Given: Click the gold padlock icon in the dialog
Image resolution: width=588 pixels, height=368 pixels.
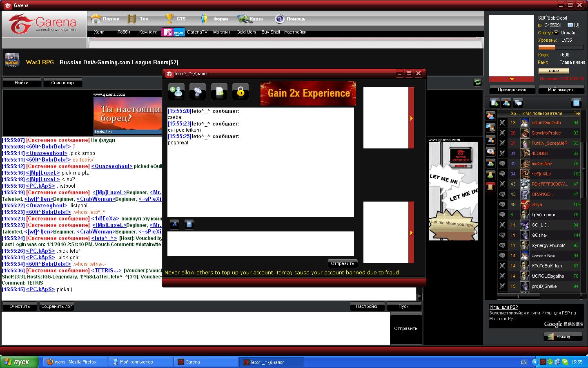Looking at the screenshot, I should [x=240, y=92].
